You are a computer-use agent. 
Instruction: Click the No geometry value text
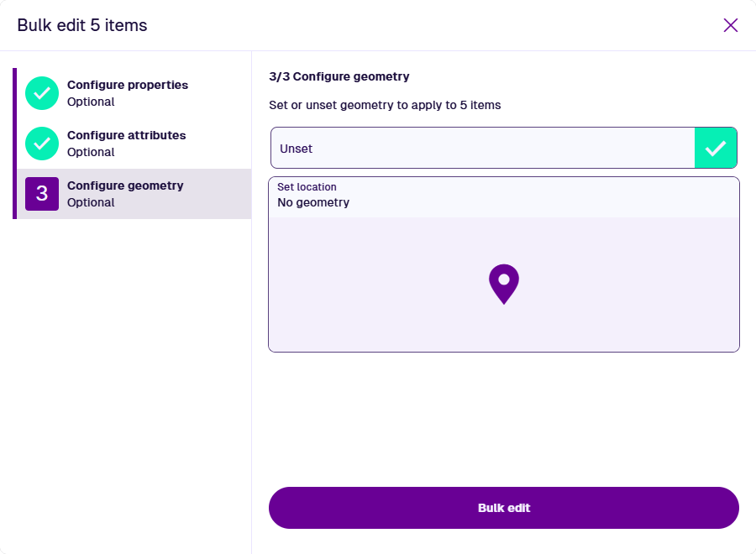[x=313, y=202]
